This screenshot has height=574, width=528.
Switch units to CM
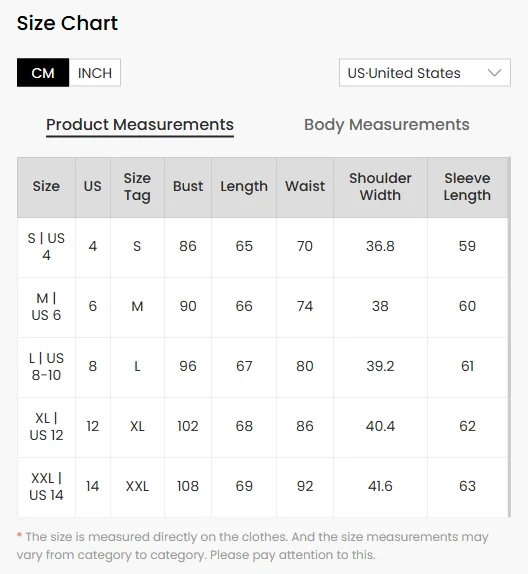click(x=43, y=72)
